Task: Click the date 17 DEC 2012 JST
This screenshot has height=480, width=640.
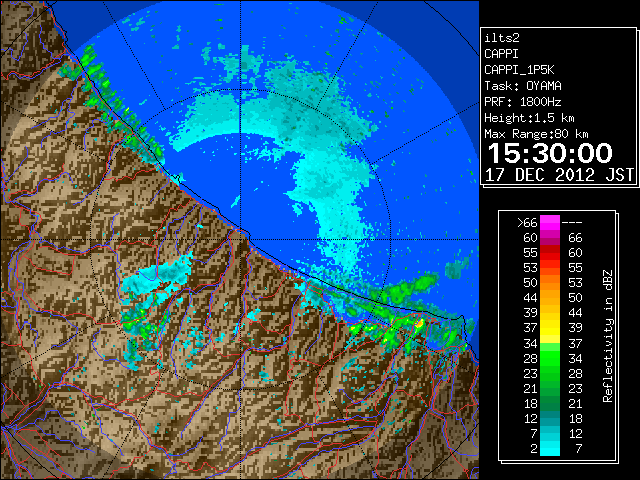Action: [559, 175]
